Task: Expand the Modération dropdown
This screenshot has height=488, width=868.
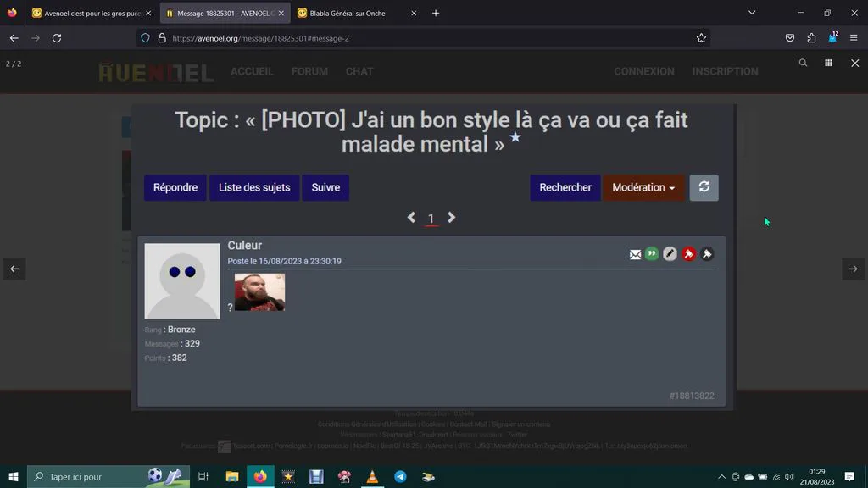Action: 643,187
